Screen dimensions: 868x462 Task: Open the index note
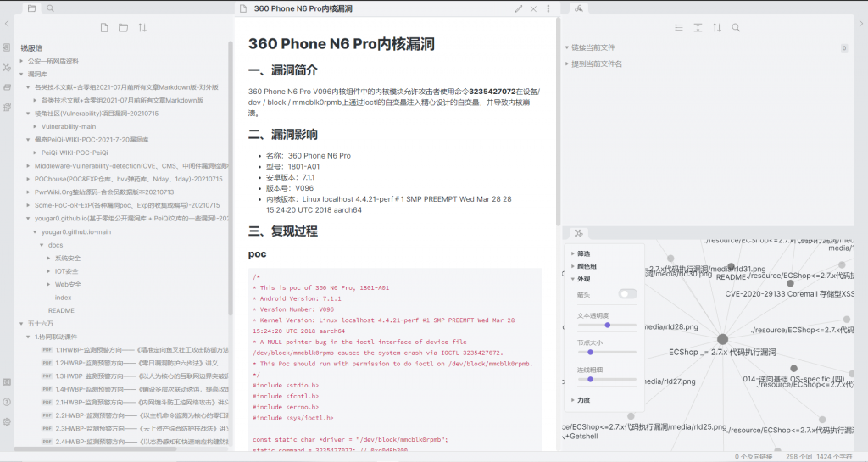(x=63, y=298)
